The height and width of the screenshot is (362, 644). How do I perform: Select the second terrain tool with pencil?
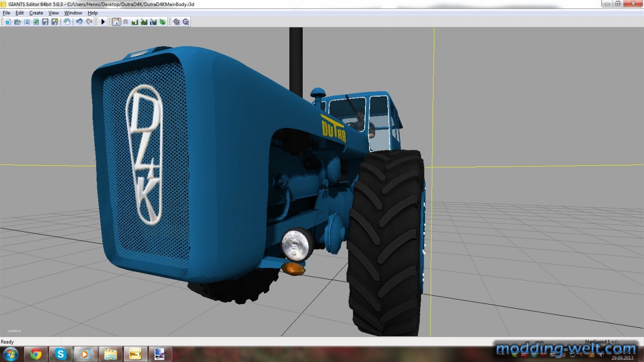pyautogui.click(x=144, y=22)
